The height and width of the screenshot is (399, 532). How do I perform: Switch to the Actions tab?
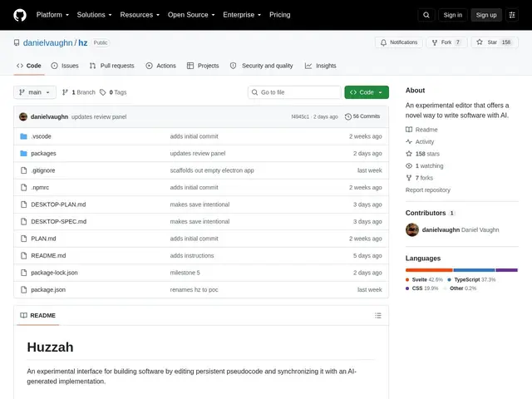160,66
